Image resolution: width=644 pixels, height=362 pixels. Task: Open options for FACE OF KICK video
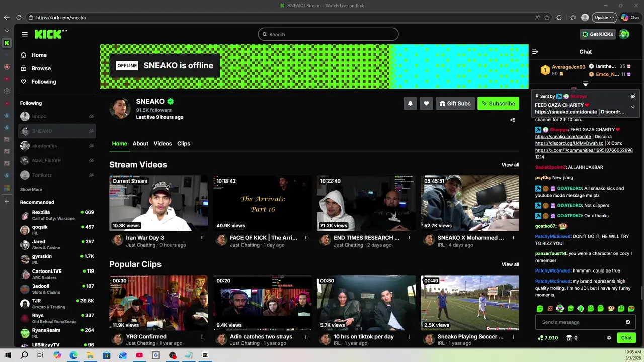click(305, 238)
